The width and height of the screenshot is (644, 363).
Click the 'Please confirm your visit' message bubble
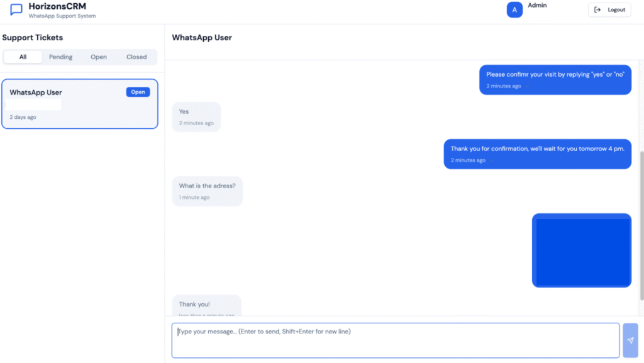coord(555,80)
